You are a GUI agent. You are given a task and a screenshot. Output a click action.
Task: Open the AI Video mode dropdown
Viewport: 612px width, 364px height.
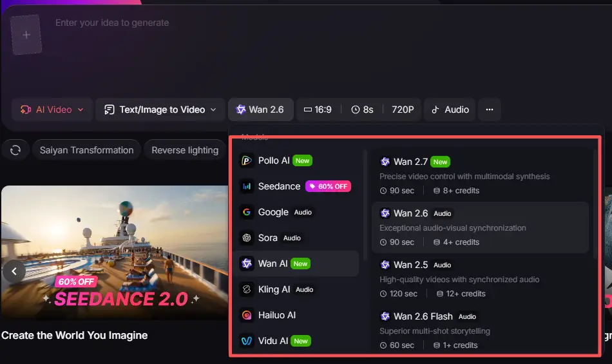coord(52,110)
